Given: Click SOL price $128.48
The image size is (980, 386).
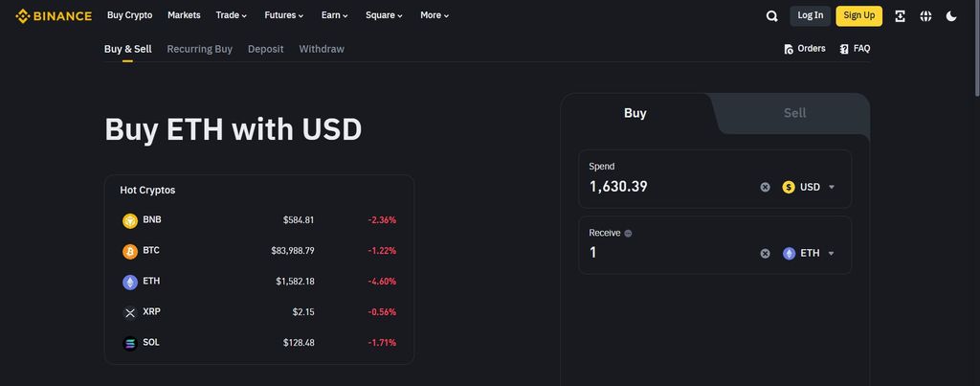Looking at the screenshot, I should (x=299, y=343).
